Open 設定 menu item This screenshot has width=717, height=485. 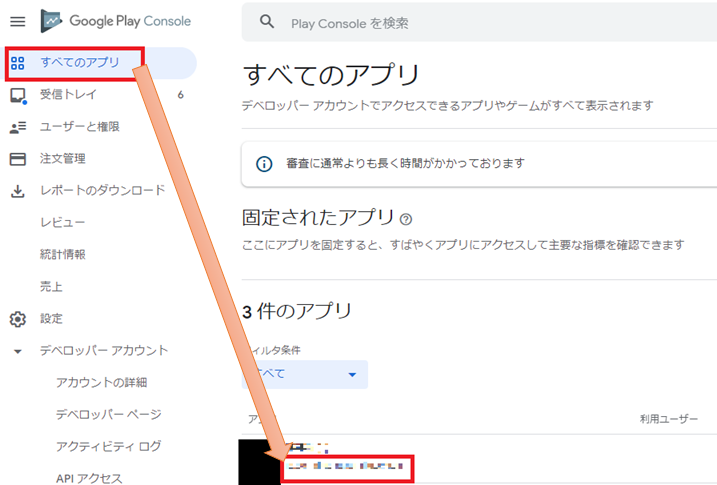[51, 319]
